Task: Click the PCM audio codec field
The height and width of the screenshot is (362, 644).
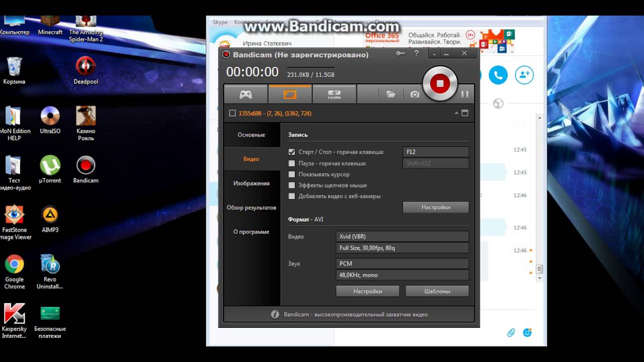Action: pyautogui.click(x=403, y=263)
